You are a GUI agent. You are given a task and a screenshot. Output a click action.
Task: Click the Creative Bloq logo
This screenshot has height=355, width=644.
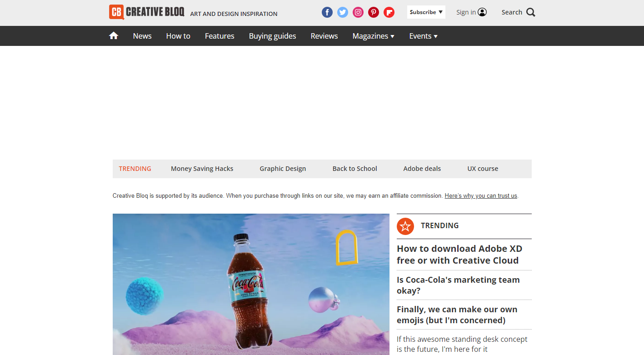point(147,12)
